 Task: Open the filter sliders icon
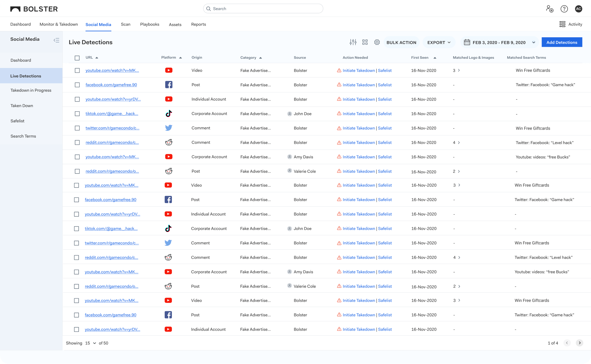pos(353,42)
